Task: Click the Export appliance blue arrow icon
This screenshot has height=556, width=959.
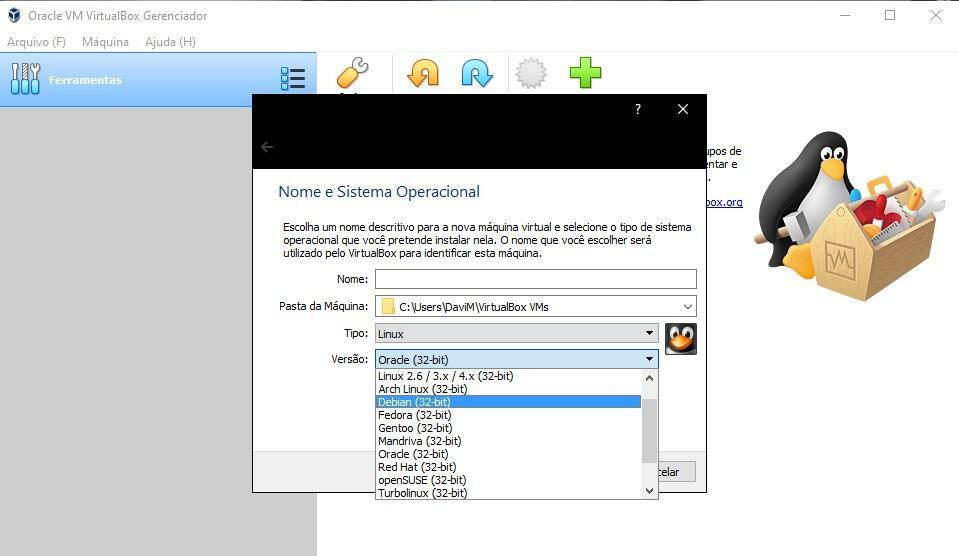Action: tap(477, 73)
